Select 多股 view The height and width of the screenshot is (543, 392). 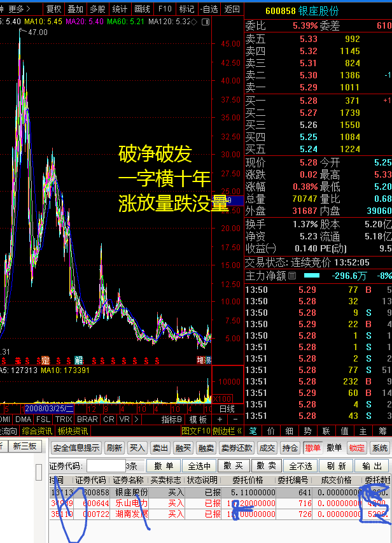tap(97, 9)
